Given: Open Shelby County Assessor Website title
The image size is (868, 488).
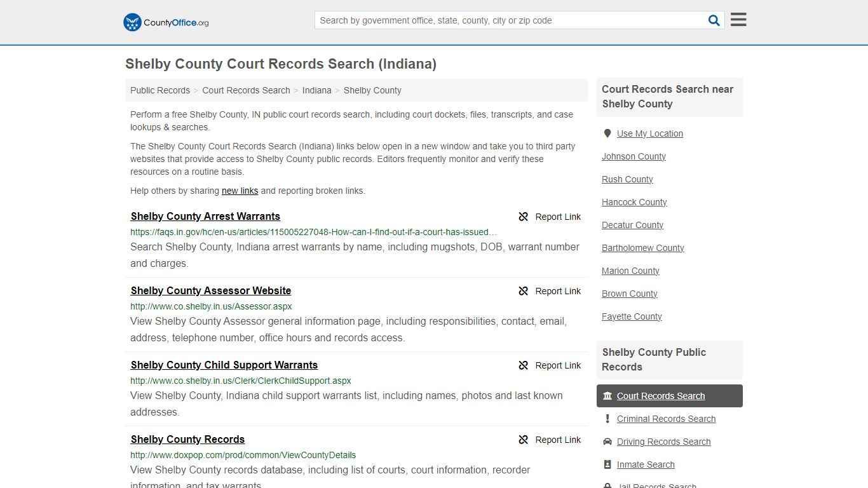Looking at the screenshot, I should pos(211,290).
